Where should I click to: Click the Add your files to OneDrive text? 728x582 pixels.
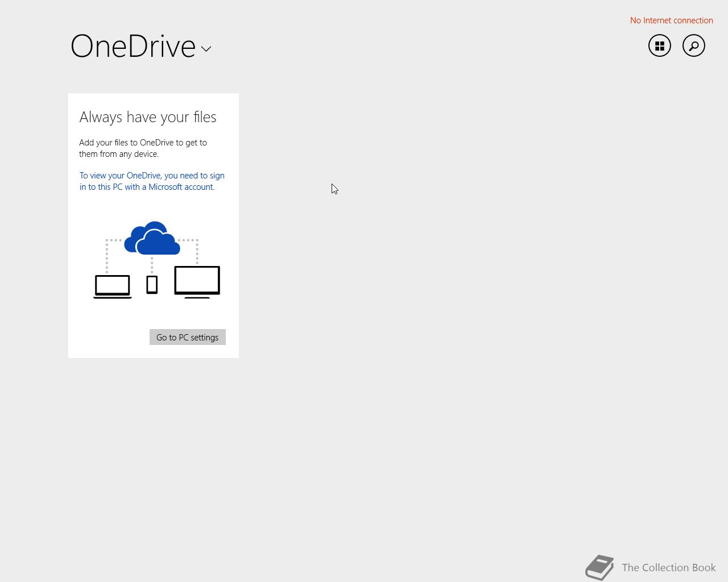coord(143,148)
